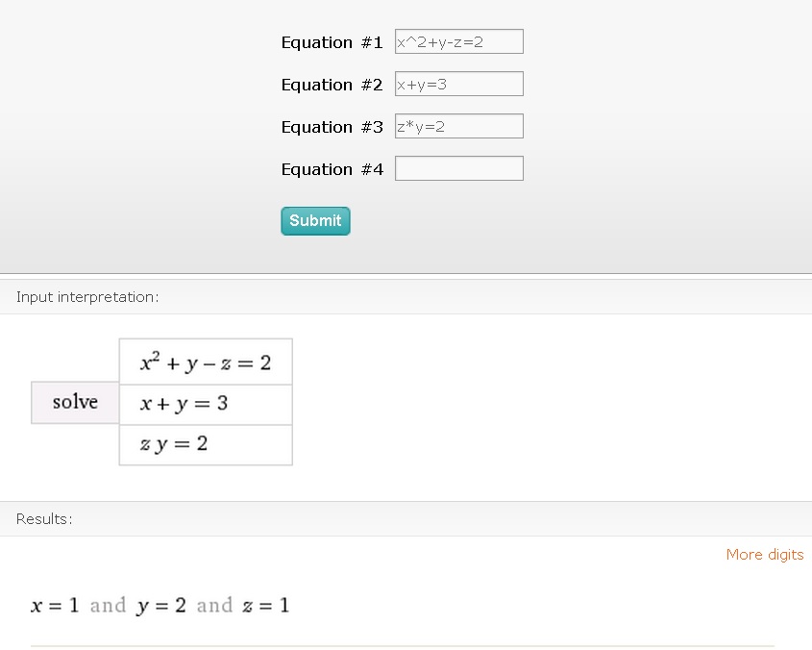Select the Equation #3 input containing z*y=2
Viewport: 812px width, 650px height.
(458, 126)
